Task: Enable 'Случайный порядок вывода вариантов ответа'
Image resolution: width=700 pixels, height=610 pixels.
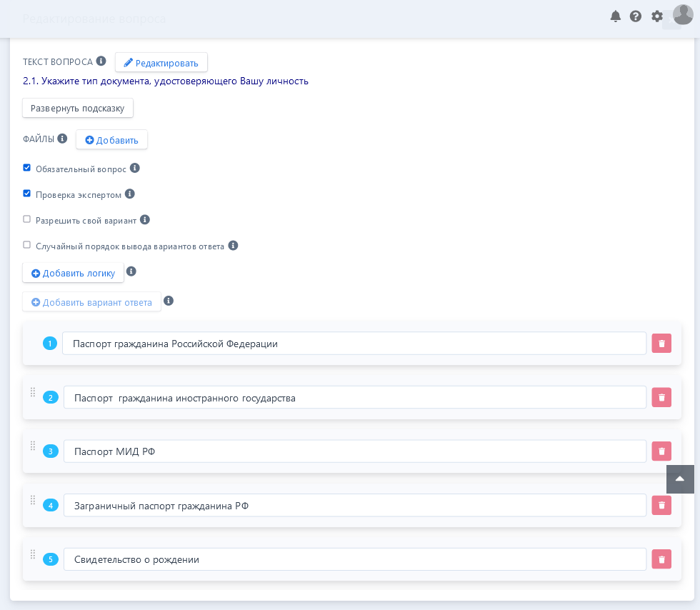Action: point(27,245)
